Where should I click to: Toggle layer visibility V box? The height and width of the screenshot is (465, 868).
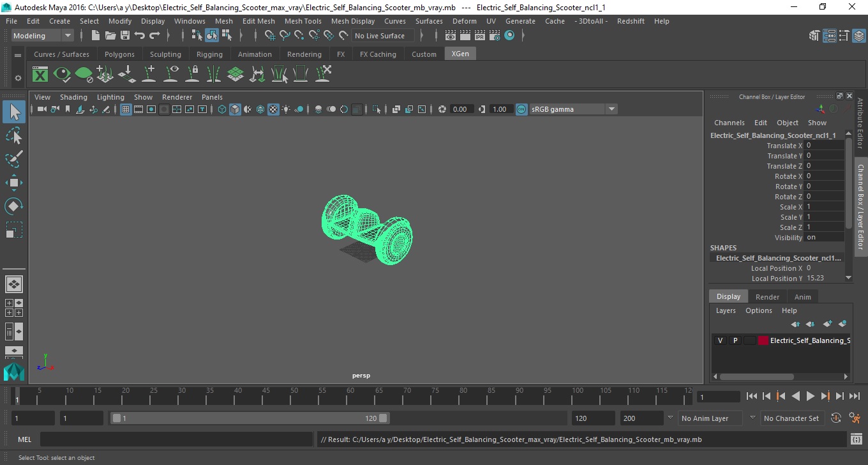(720, 340)
